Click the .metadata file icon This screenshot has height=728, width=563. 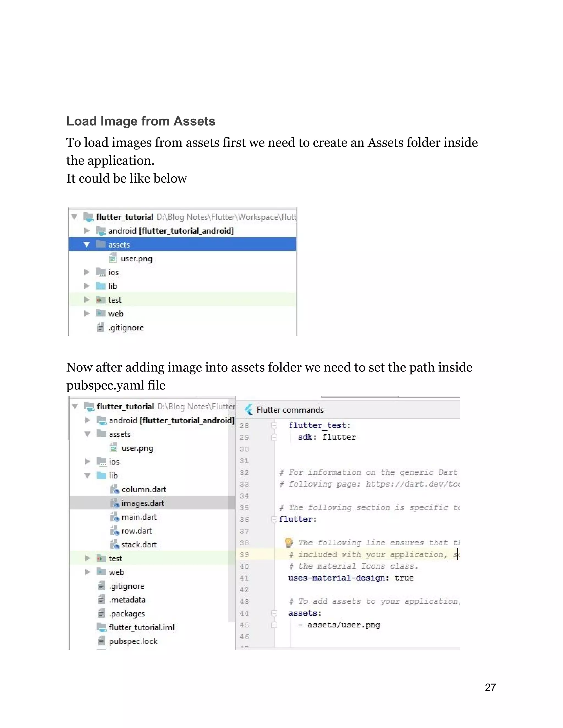(101, 599)
